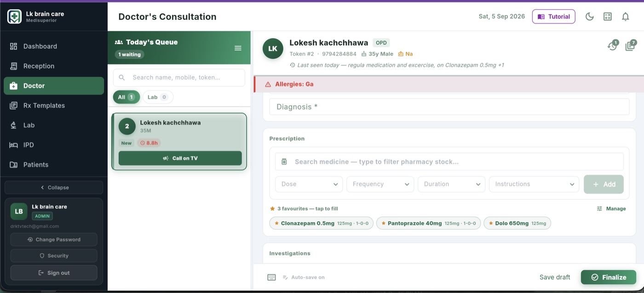Open the Instructions dropdown
This screenshot has width=644, height=293.
click(534, 184)
